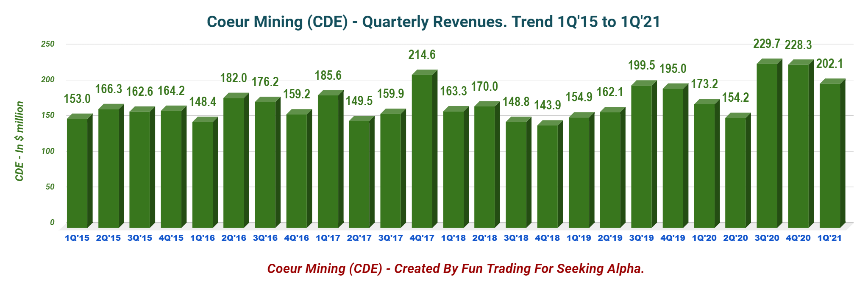Click the '148.4' value label

(203, 102)
